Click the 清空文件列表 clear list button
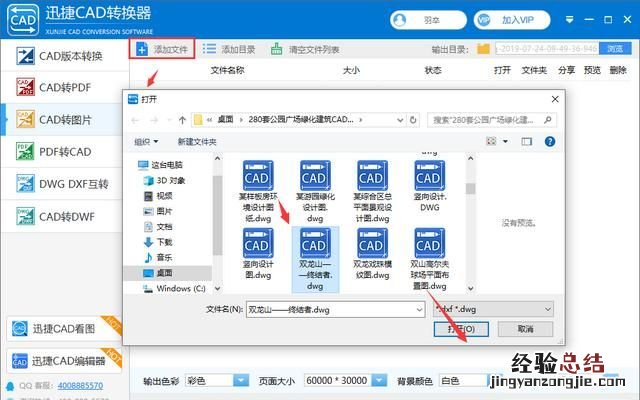 tap(305, 49)
